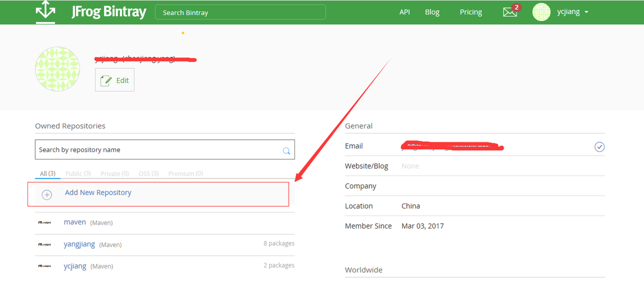Image resolution: width=644 pixels, height=281 pixels.
Task: Click the 'Worldwide' section heading
Action: pyautogui.click(x=364, y=270)
